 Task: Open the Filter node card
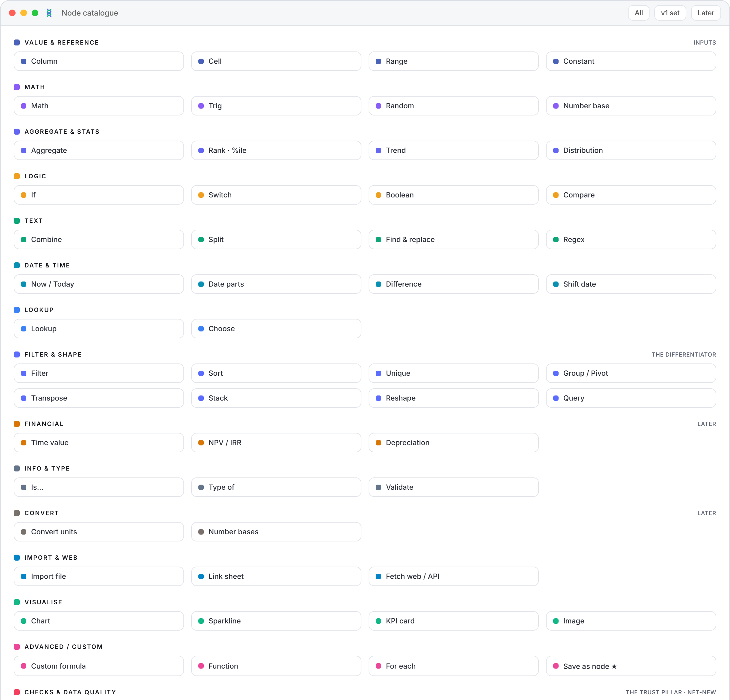99,373
